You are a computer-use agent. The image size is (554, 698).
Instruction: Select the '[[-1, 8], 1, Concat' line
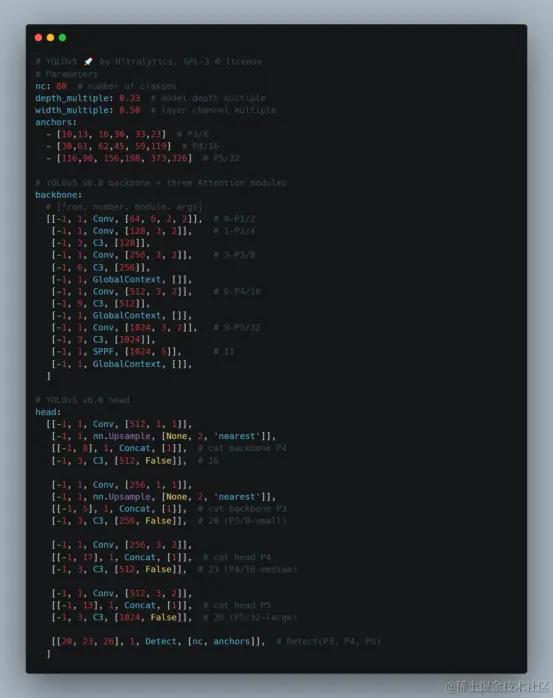coord(169,448)
